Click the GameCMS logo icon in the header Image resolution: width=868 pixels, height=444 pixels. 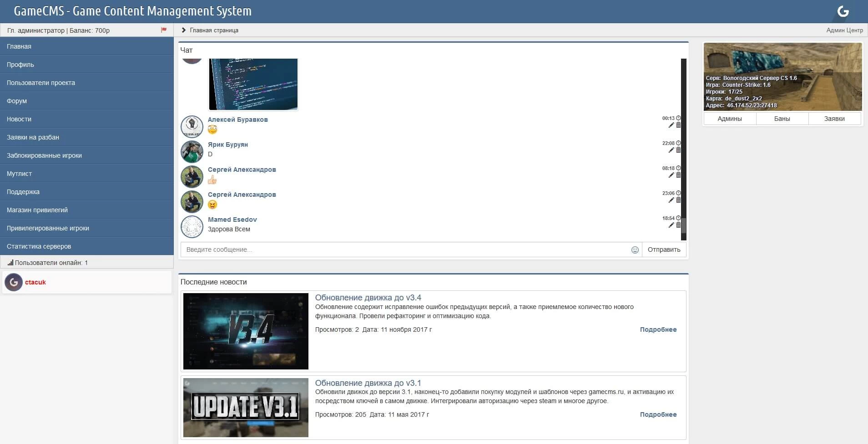click(x=843, y=11)
